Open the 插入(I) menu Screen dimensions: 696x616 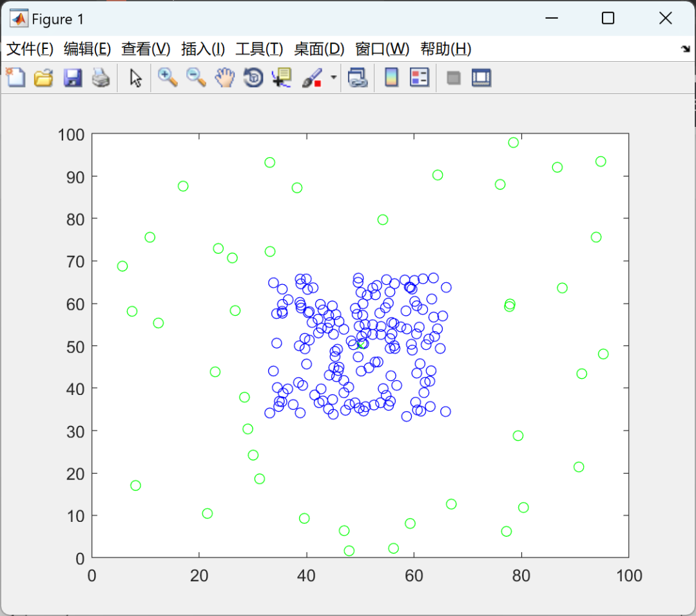[x=203, y=49]
